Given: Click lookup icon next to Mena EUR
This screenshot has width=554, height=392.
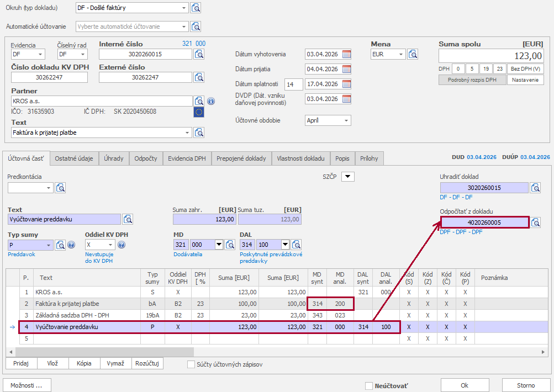Looking at the screenshot, I should pyautogui.click(x=413, y=54).
